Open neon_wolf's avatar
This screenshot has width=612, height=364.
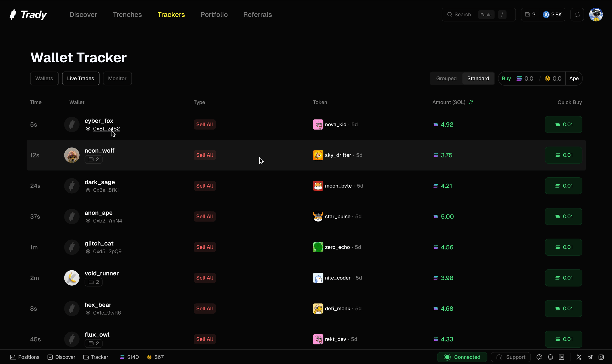[x=72, y=155]
